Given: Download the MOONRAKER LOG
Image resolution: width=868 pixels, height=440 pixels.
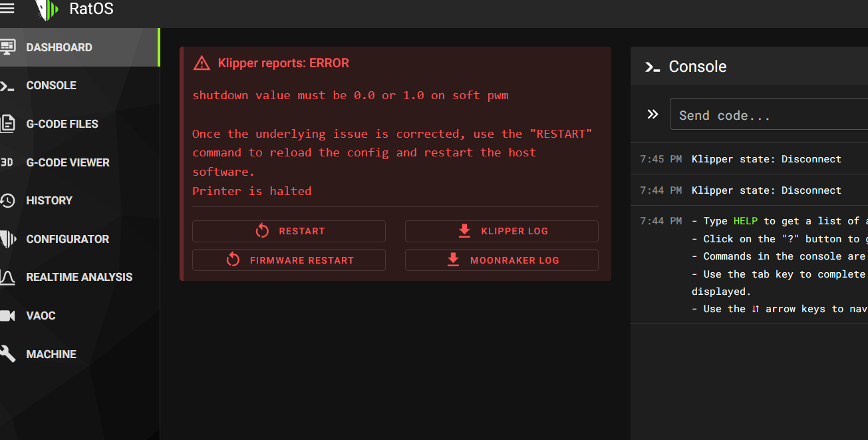Looking at the screenshot, I should tap(502, 260).
